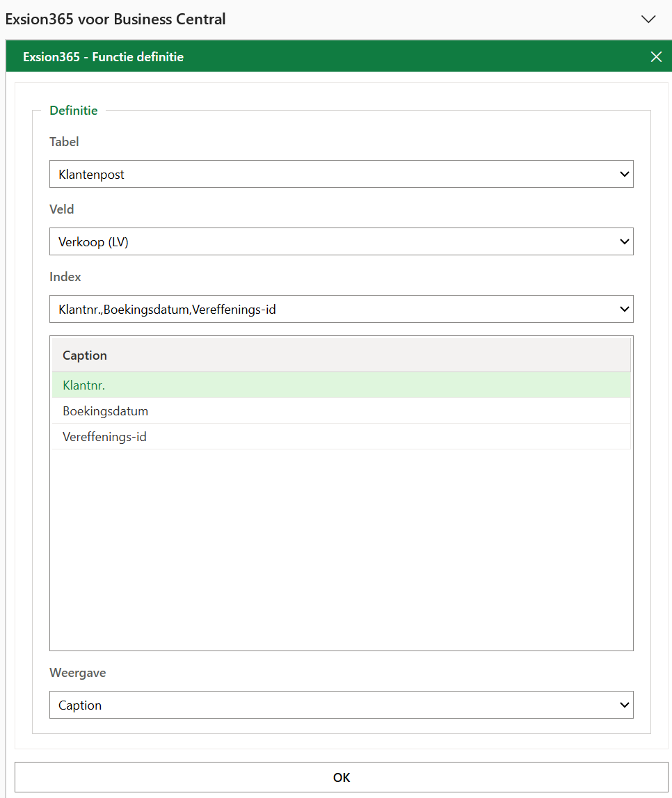
Task: Select the Vereffenings-id row
Action: pos(341,437)
